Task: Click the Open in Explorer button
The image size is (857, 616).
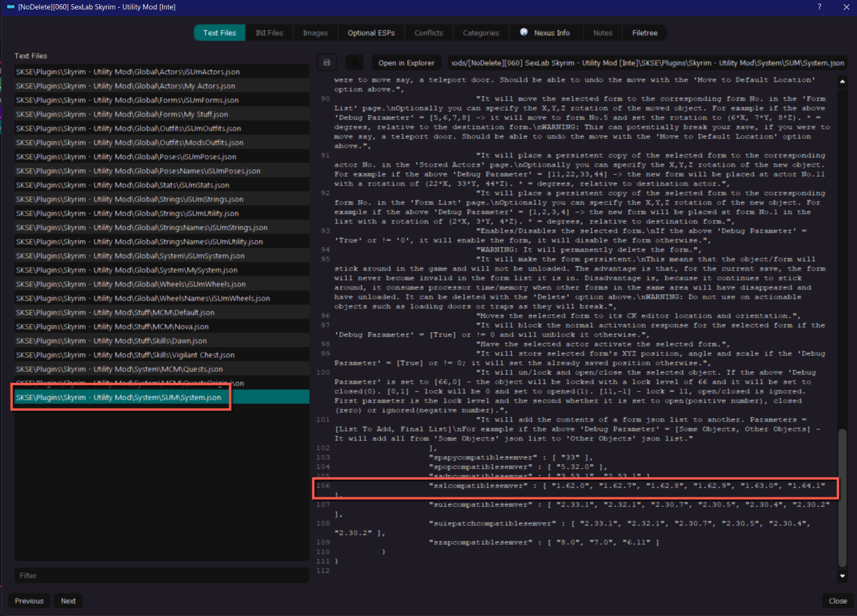Action: point(407,63)
